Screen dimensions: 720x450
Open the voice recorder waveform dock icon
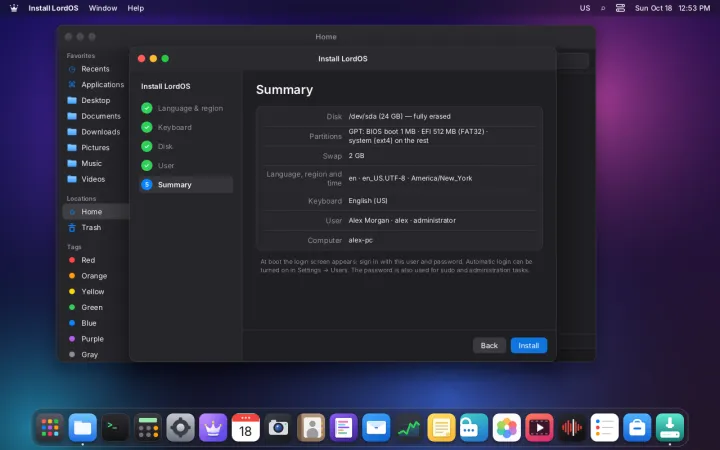coord(572,428)
